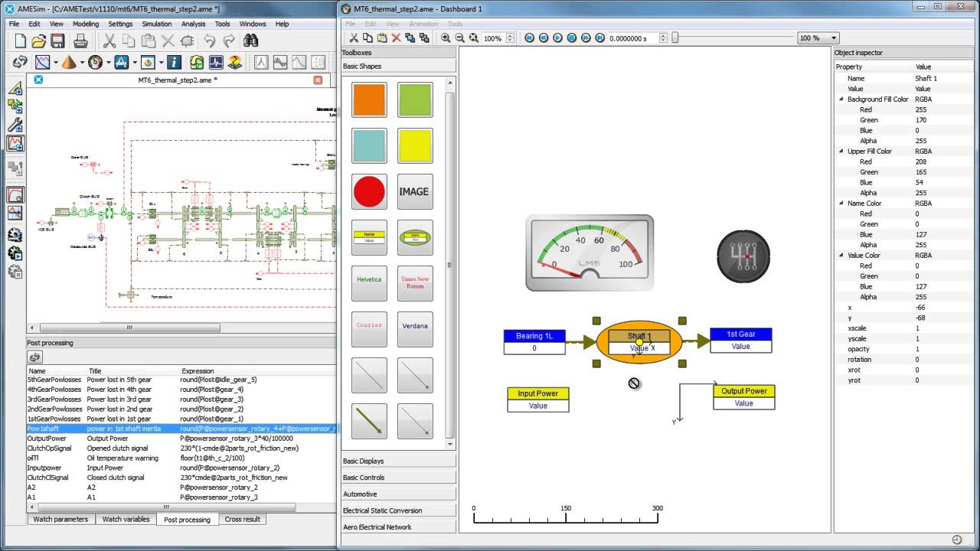Open the Simulation menu in AMESim
This screenshot has width=980, height=551.
pos(157,24)
